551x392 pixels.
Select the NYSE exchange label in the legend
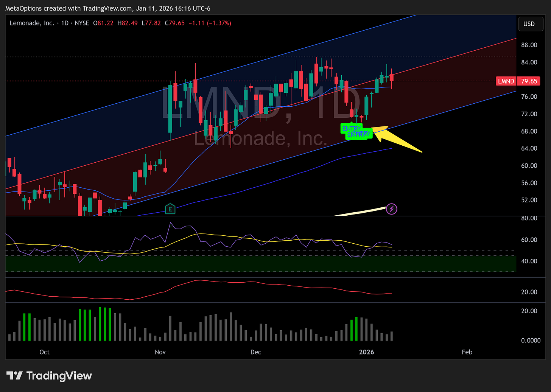coord(82,23)
